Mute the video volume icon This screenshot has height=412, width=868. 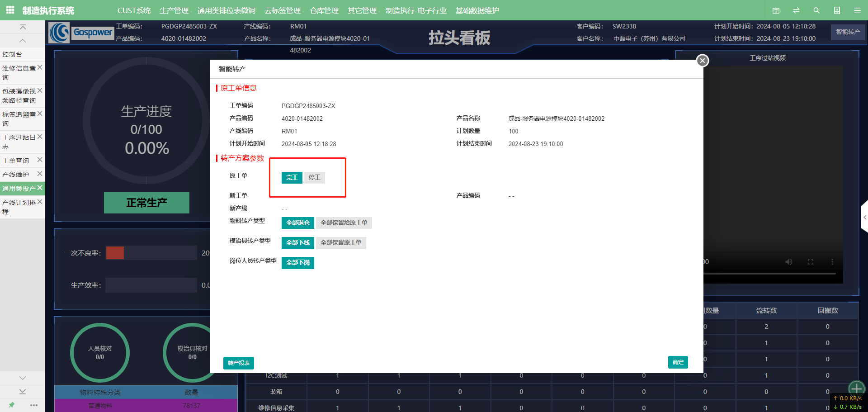click(x=789, y=262)
